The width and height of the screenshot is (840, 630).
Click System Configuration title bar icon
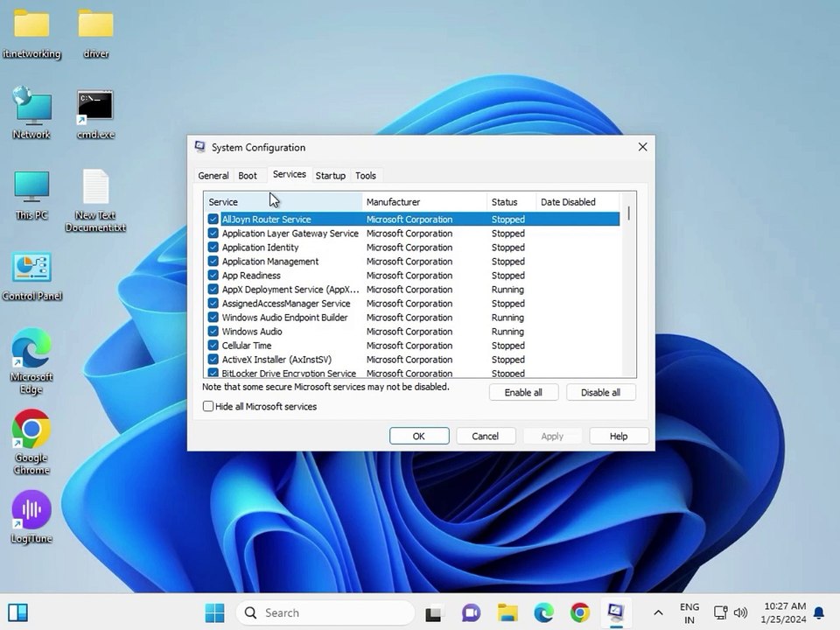pyautogui.click(x=199, y=147)
